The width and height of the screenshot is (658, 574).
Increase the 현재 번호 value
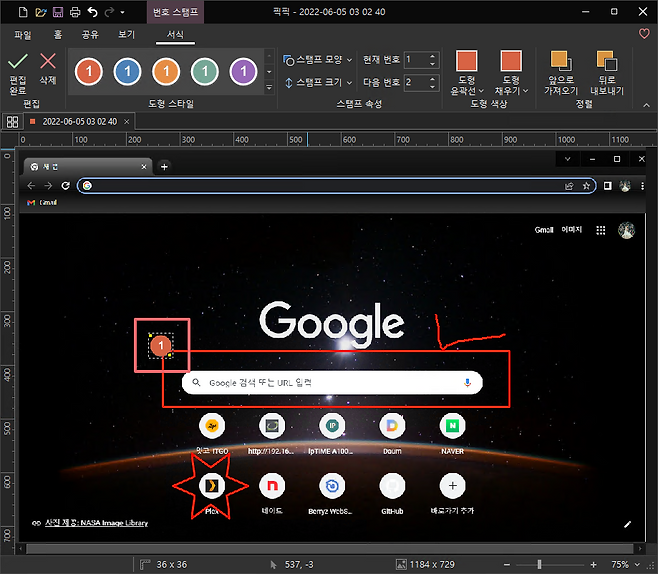tap(433, 56)
